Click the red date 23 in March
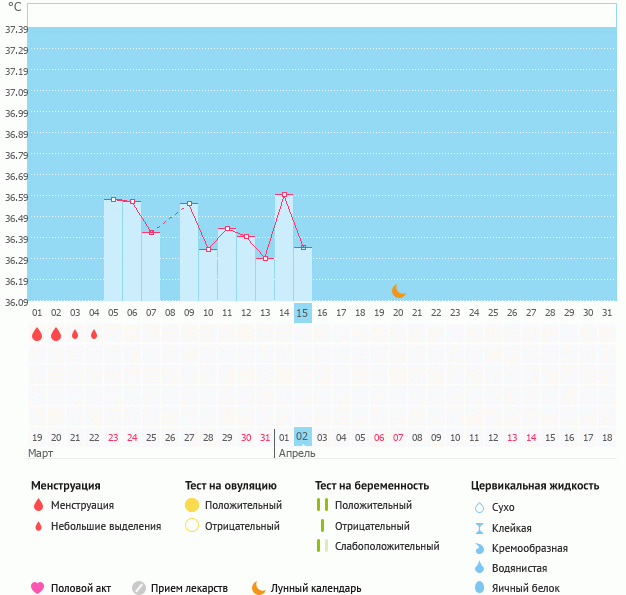The image size is (626, 595). pyautogui.click(x=113, y=438)
